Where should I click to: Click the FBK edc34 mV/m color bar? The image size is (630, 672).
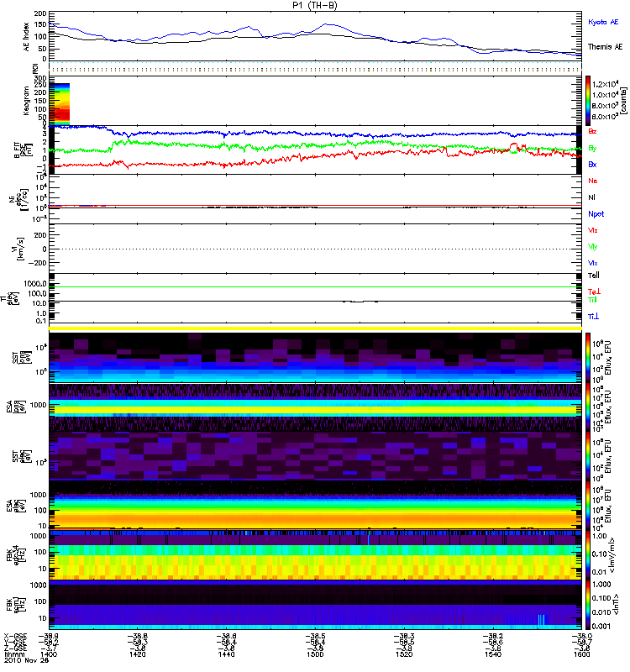[x=588, y=555]
